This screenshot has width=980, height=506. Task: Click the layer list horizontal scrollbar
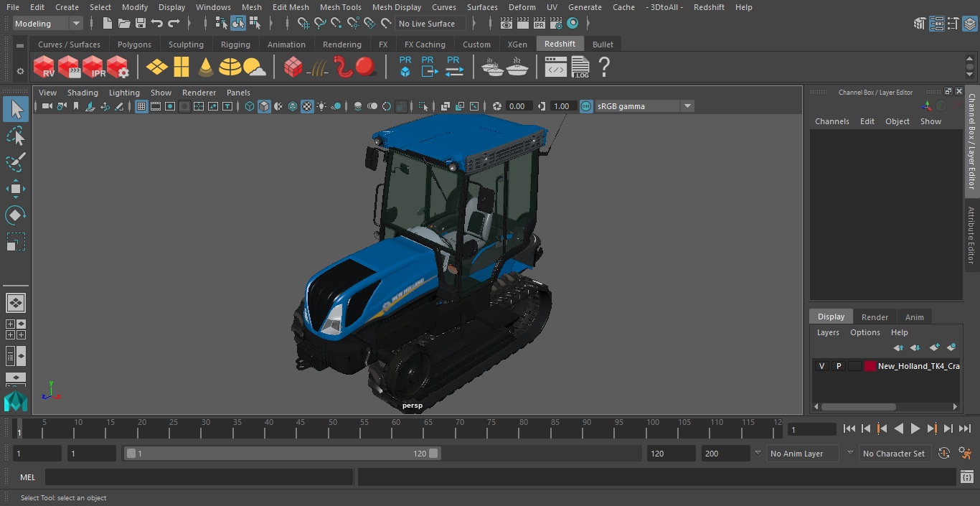(858, 407)
